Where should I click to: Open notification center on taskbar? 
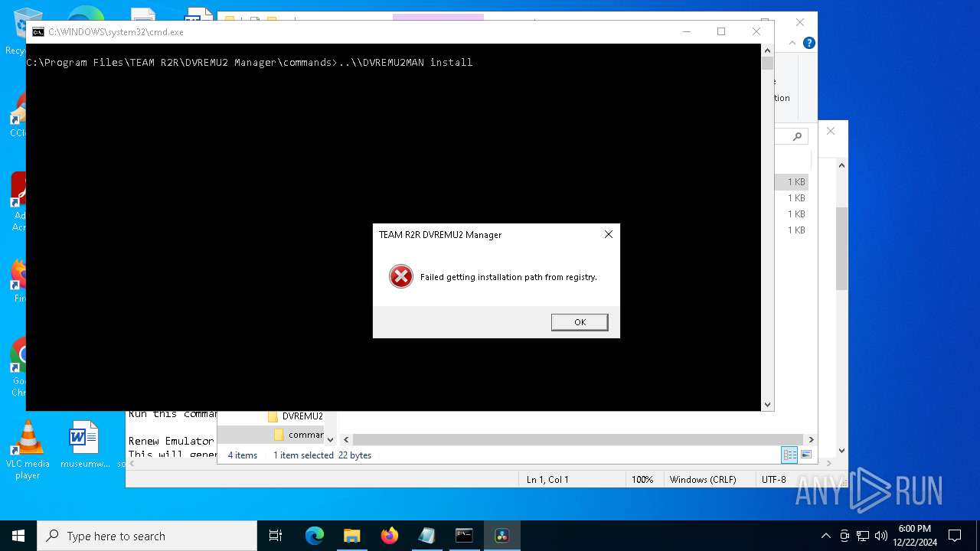pyautogui.click(x=955, y=536)
